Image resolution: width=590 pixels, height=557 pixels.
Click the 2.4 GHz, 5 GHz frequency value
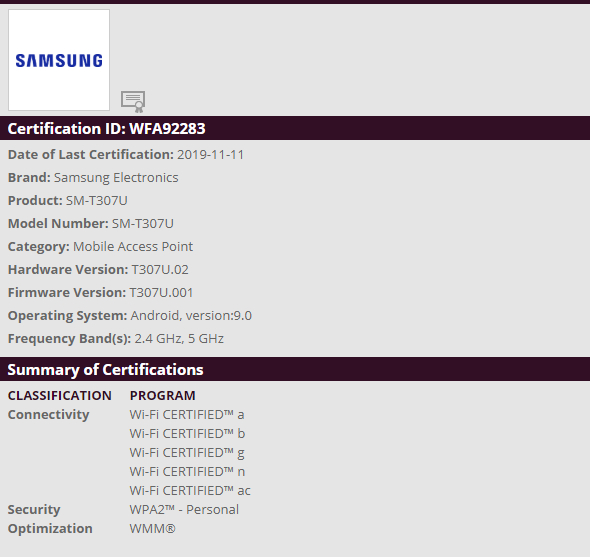(179, 339)
